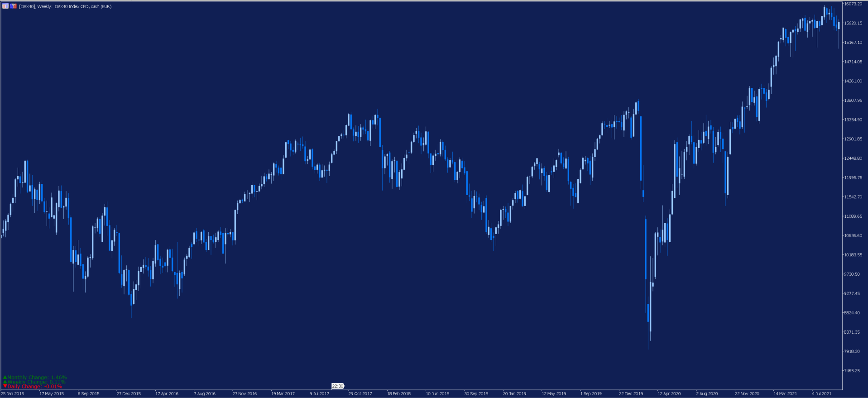Image resolution: width=868 pixels, height=398 pixels.
Task: Click the green Weekly Change indicator label
Action: tap(34, 382)
